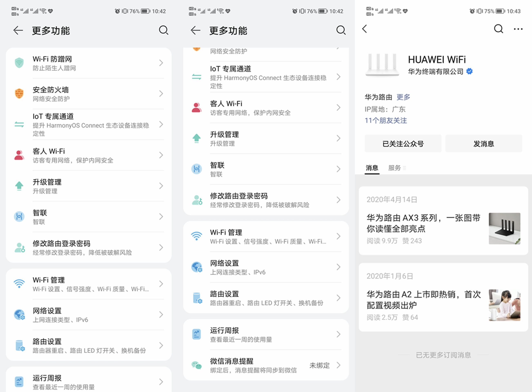This screenshot has height=392, width=532.
Task: Tap 客人 Wi-Fi label in middle screen
Action: (226, 104)
